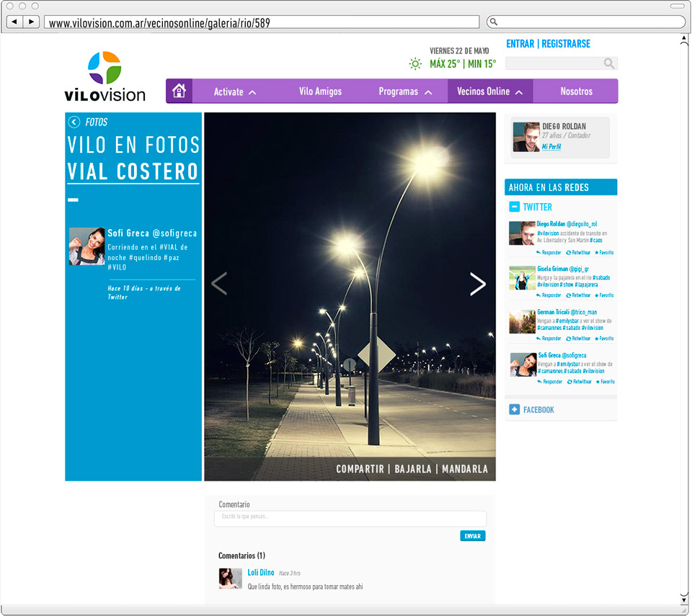This screenshot has height=616, width=692.
Task: Switch to the Nosotros menu item
Action: pyautogui.click(x=575, y=91)
